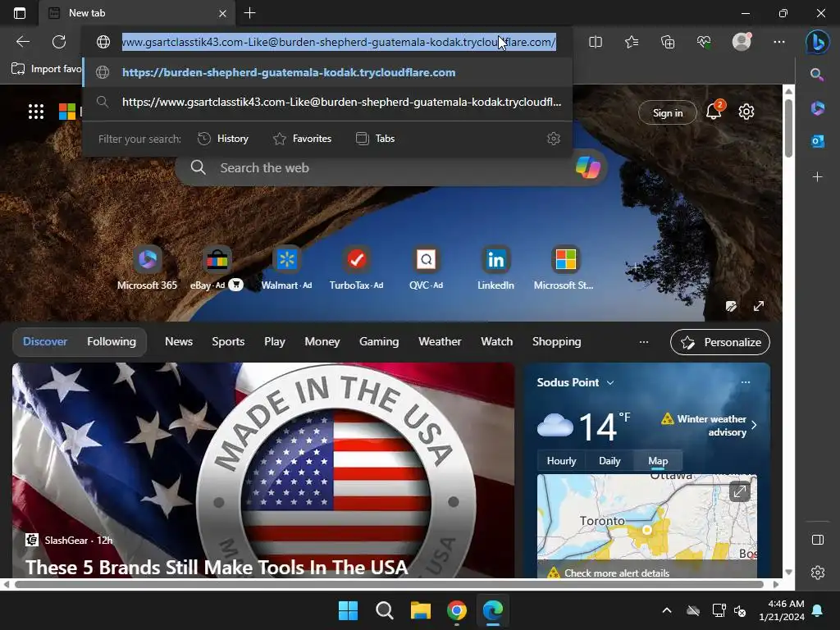Click the highlighted address bar URL
840x630 pixels.
point(339,42)
